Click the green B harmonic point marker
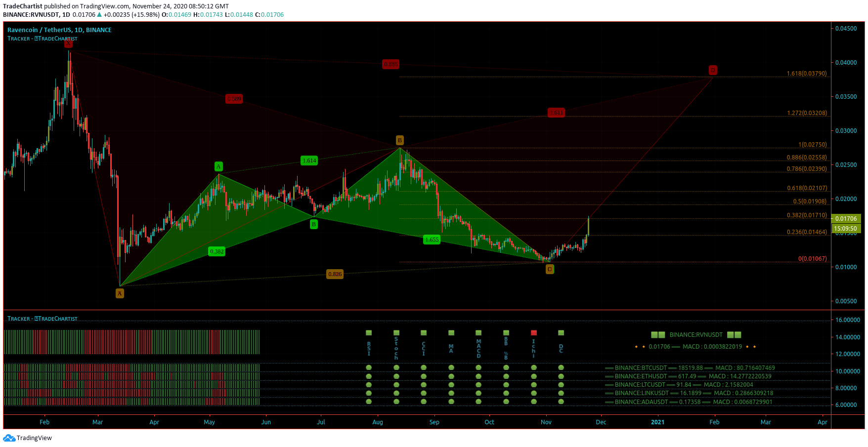 pyautogui.click(x=314, y=224)
